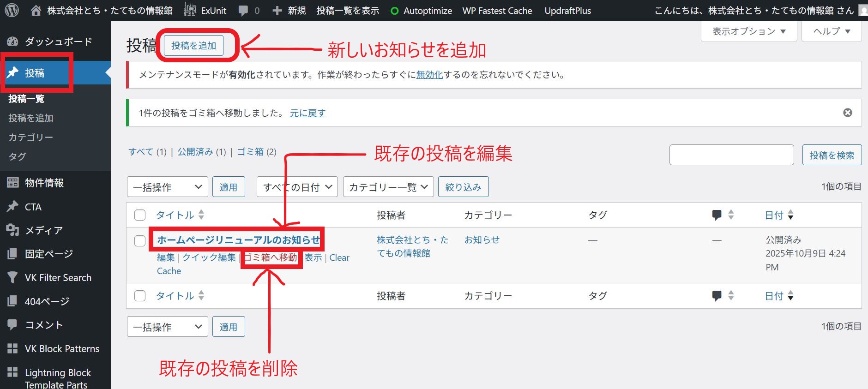Open 物件情報 in the sidebar

coord(44,183)
